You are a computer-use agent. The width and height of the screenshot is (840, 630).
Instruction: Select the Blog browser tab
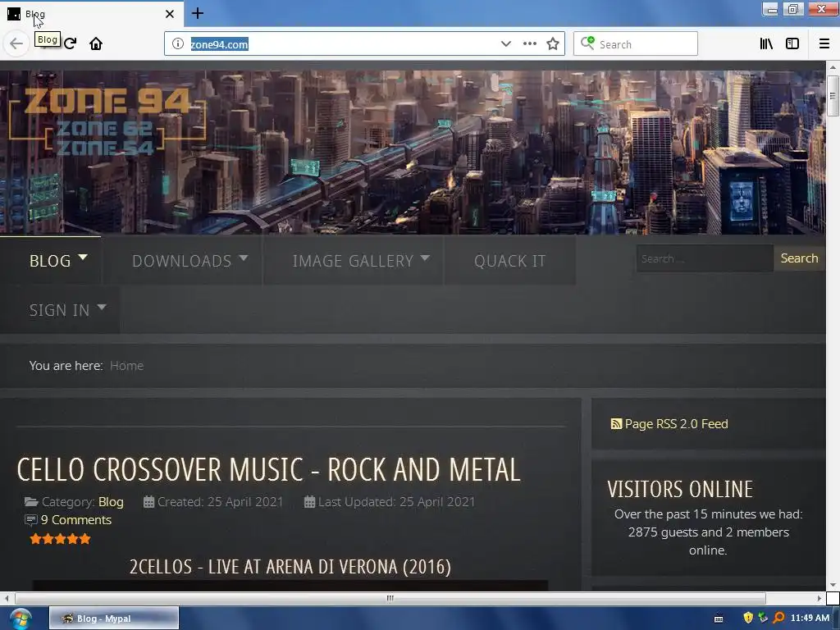pos(91,14)
